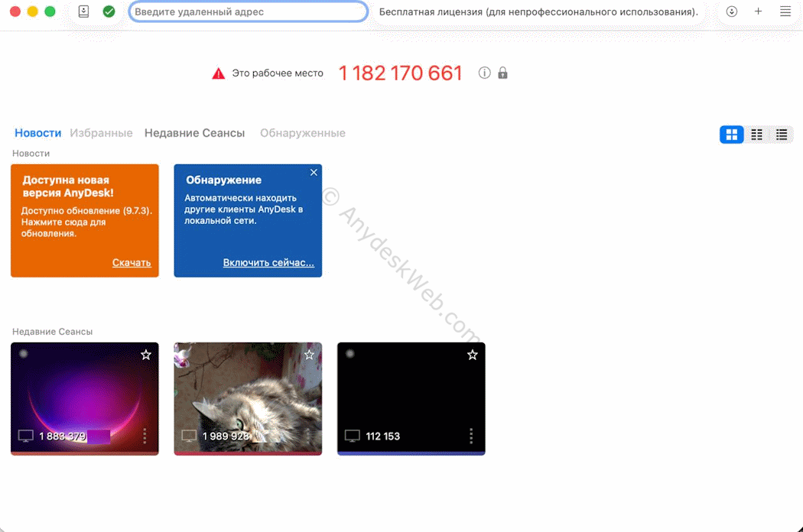This screenshot has width=803, height=532.
Task: Select the large tile grid view
Action: click(732, 135)
